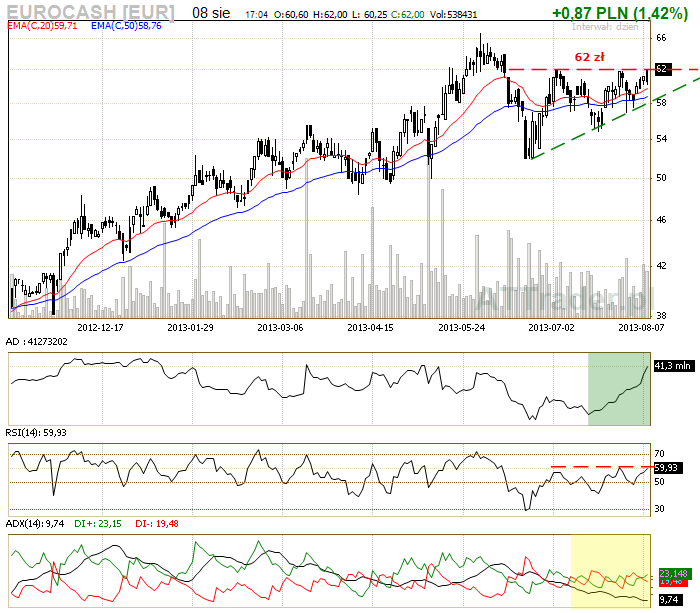The width and height of the screenshot is (700, 613).
Task: Click the 2013-01-29 date axis label
Action: pos(191,328)
